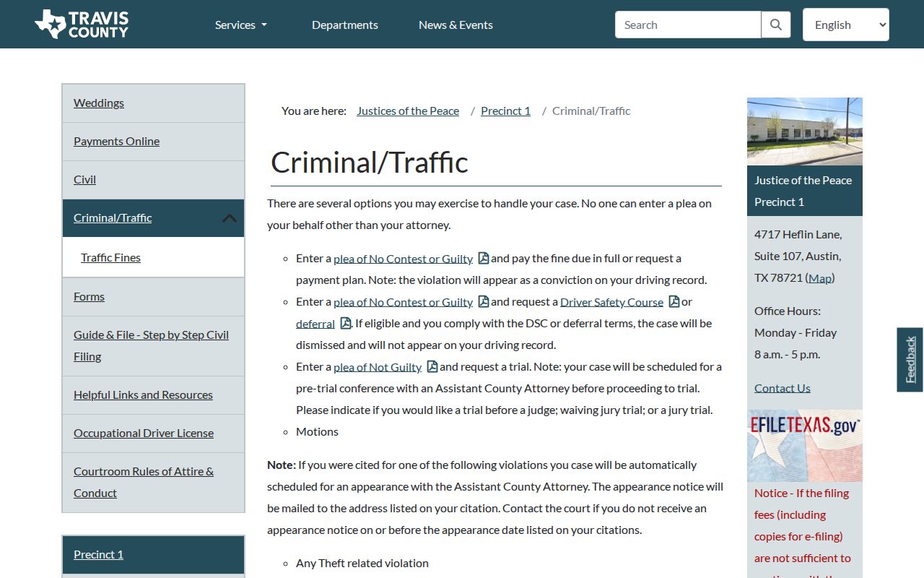Click the Contact Us link
Screen dimensions: 924x578
point(783,388)
